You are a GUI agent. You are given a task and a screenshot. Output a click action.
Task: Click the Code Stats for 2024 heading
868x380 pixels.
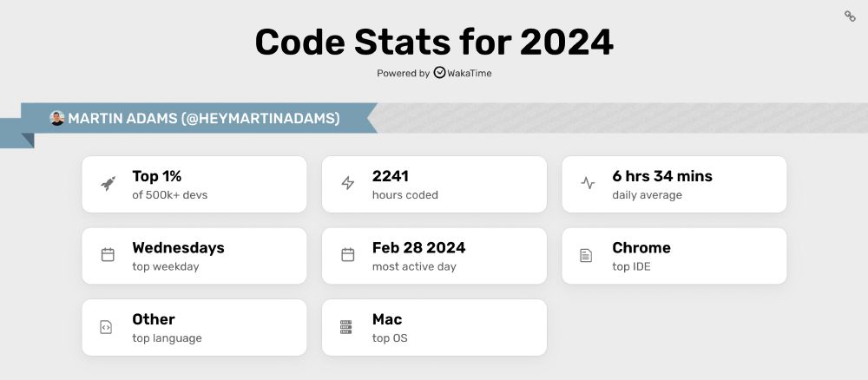[x=434, y=42]
